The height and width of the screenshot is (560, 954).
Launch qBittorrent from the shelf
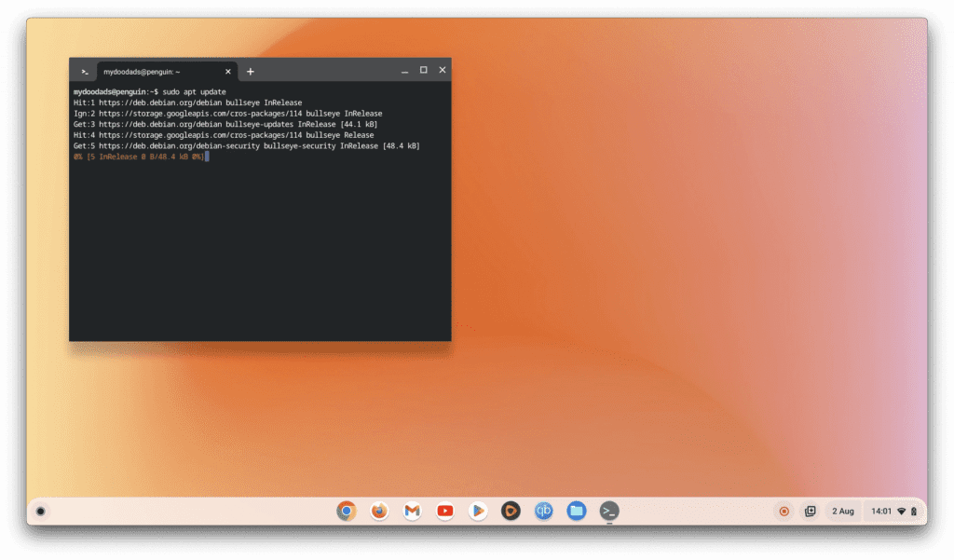coord(543,511)
